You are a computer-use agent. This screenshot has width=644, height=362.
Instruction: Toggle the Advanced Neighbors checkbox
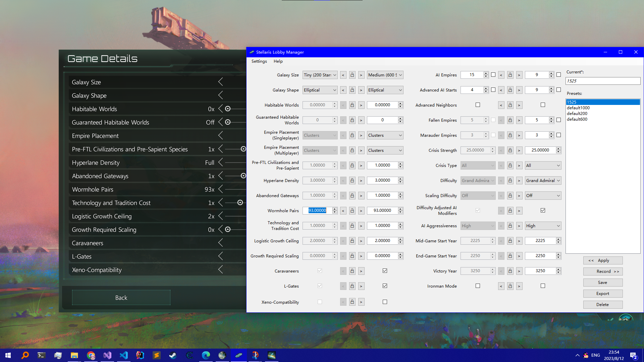[x=478, y=105]
